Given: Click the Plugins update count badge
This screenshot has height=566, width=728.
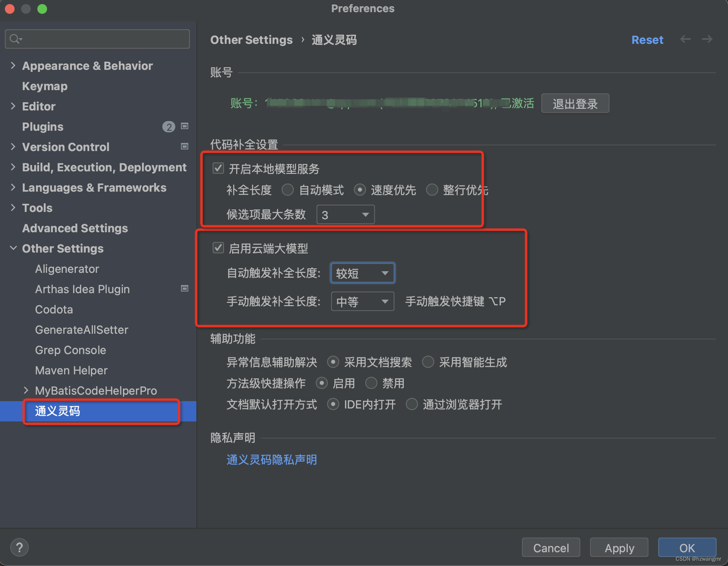Looking at the screenshot, I should tap(169, 127).
